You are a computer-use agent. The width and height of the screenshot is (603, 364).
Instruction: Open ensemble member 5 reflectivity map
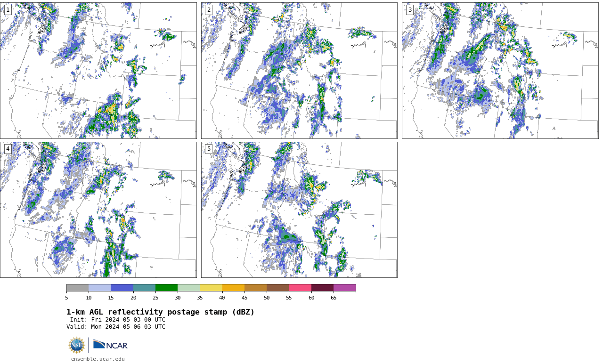click(299, 210)
